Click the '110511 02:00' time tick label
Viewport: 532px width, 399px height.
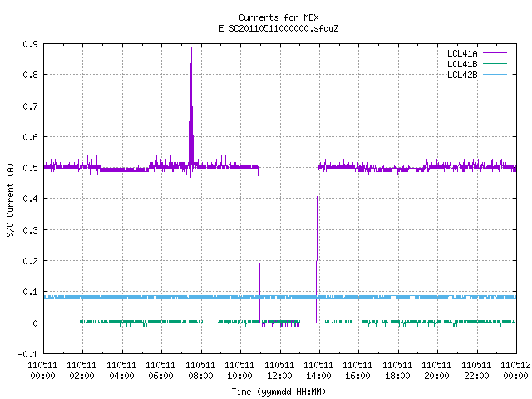click(x=81, y=371)
